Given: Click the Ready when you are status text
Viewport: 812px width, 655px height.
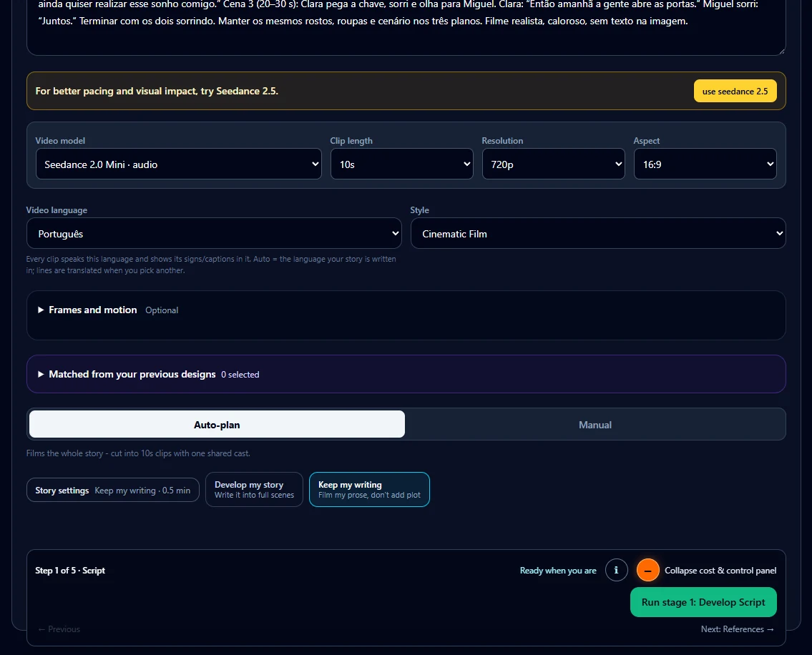Looking at the screenshot, I should (x=558, y=570).
